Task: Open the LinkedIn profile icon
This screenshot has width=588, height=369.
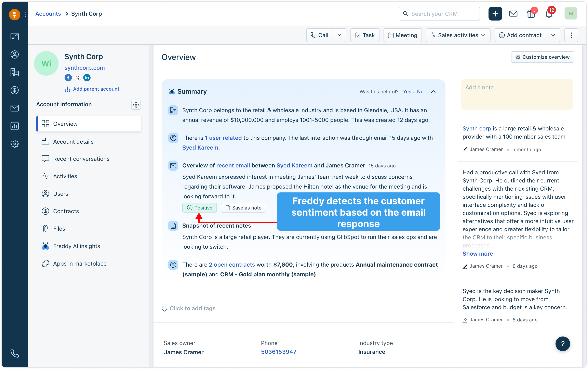Action: click(87, 78)
